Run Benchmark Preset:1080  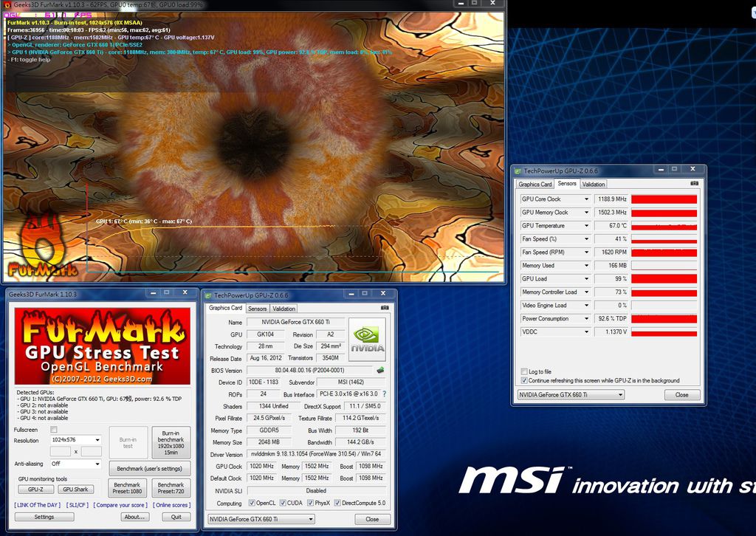pyautogui.click(x=127, y=488)
